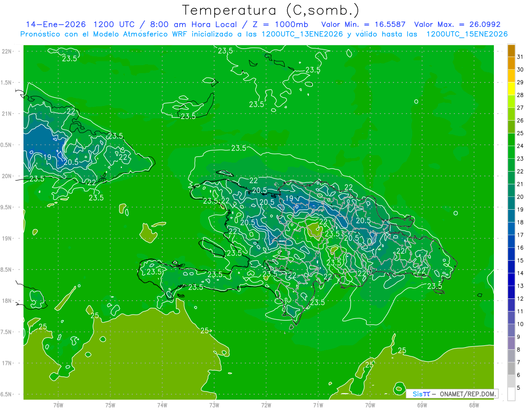Click the '75W' longitude axis label
The width and height of the screenshot is (532, 411).
point(110,405)
